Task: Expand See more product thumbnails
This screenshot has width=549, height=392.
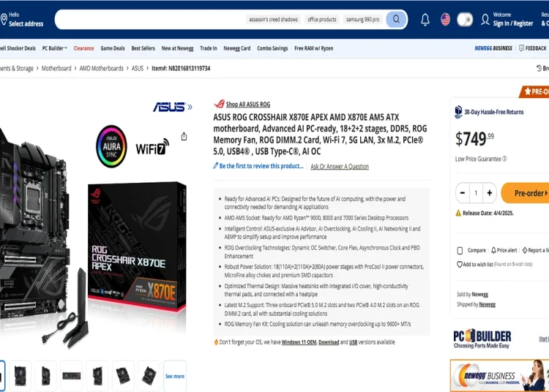Action: tap(175, 376)
